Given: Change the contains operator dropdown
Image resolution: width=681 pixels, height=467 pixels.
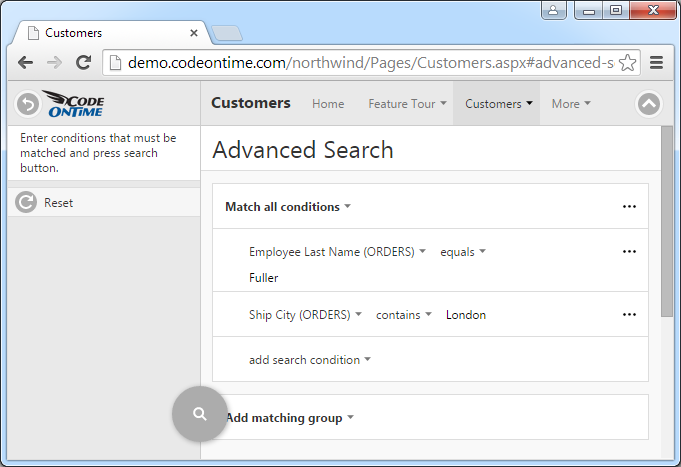Looking at the screenshot, I should click(404, 315).
